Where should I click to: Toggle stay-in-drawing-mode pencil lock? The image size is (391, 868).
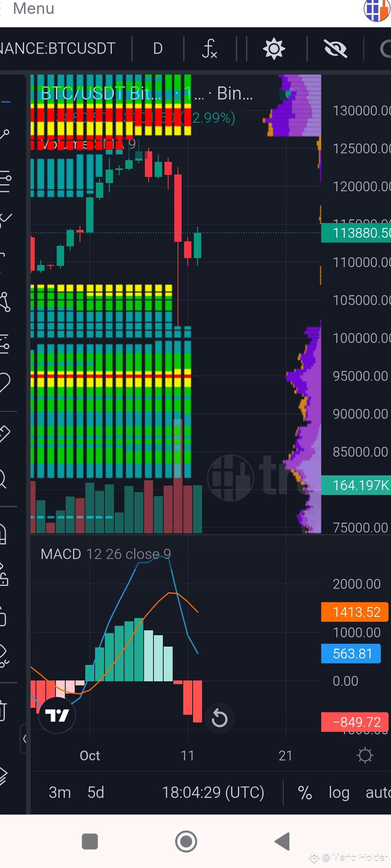click(4, 574)
